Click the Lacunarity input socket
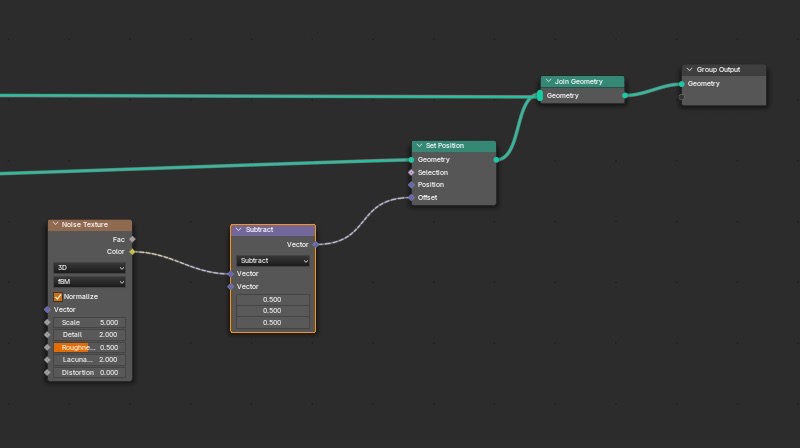800x448 pixels. coord(47,360)
